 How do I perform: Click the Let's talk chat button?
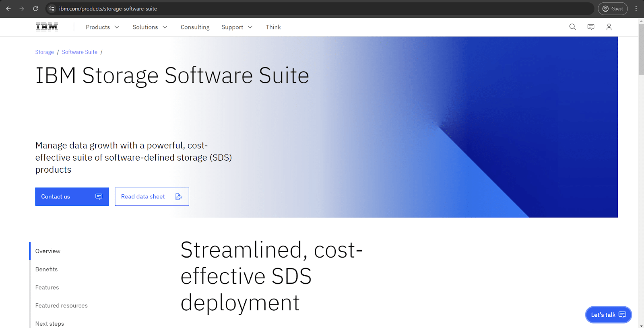[608, 315]
